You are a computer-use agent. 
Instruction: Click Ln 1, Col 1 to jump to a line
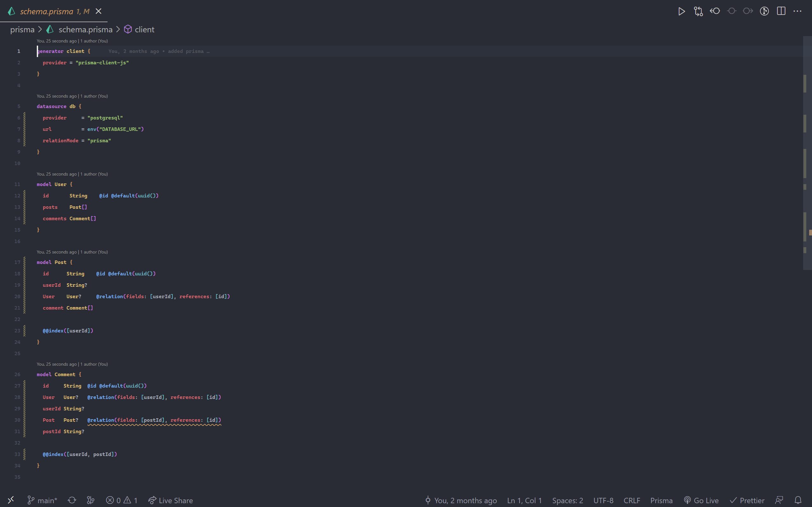click(524, 500)
